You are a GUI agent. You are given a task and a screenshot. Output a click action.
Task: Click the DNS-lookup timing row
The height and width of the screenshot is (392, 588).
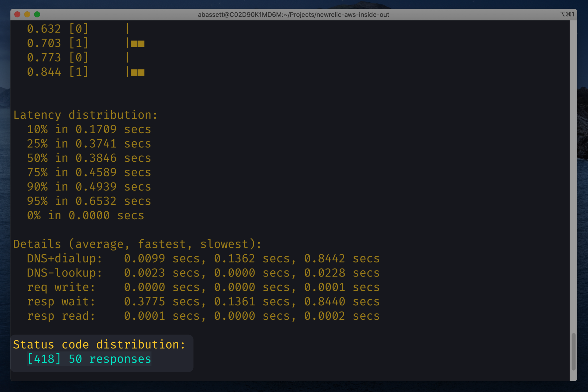203,273
